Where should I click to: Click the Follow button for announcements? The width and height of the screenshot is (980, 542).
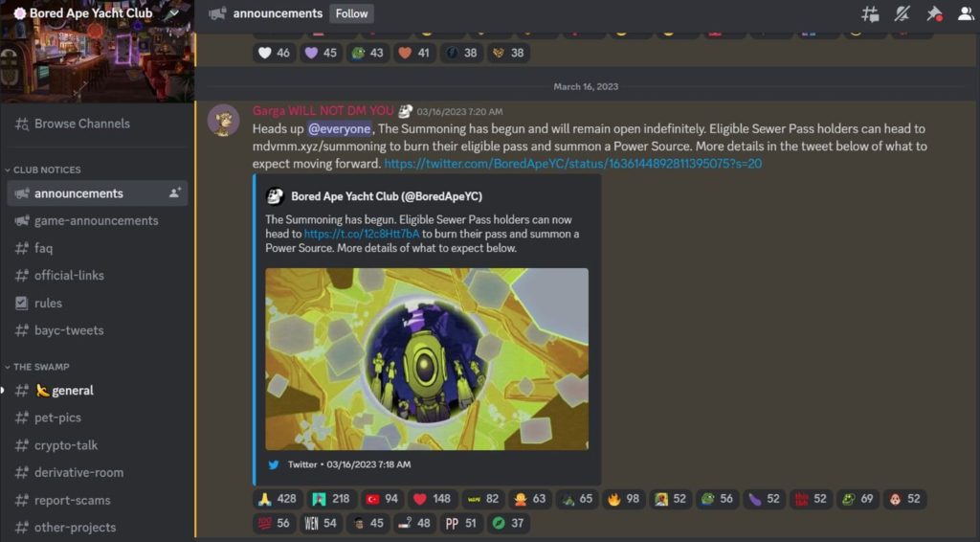(x=351, y=13)
